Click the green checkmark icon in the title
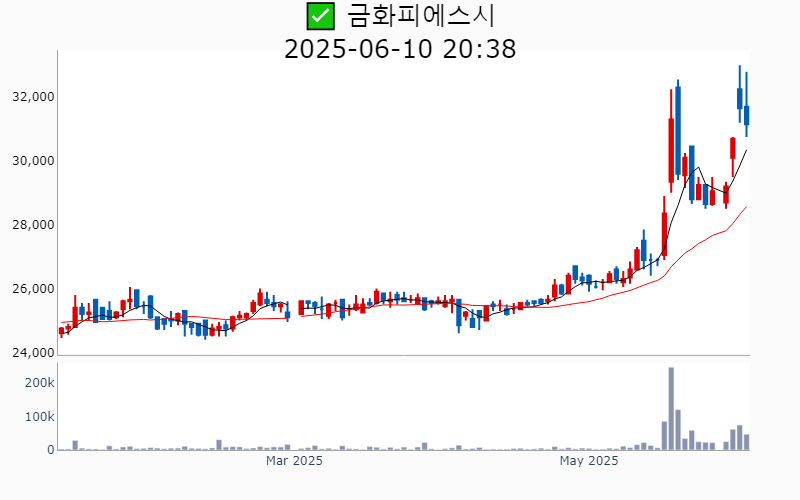The image size is (800, 500). click(320, 16)
